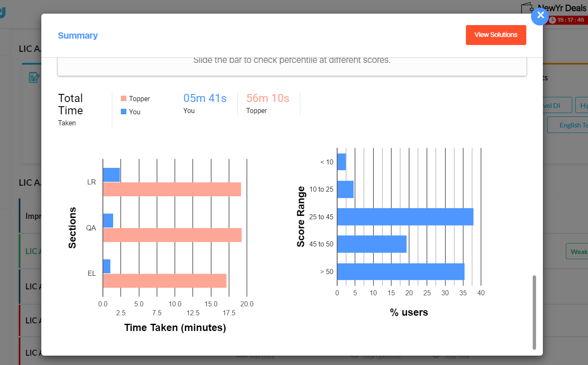Click the notepad pencil icon behind the popup
The width and height of the screenshot is (588, 365).
pos(34,77)
